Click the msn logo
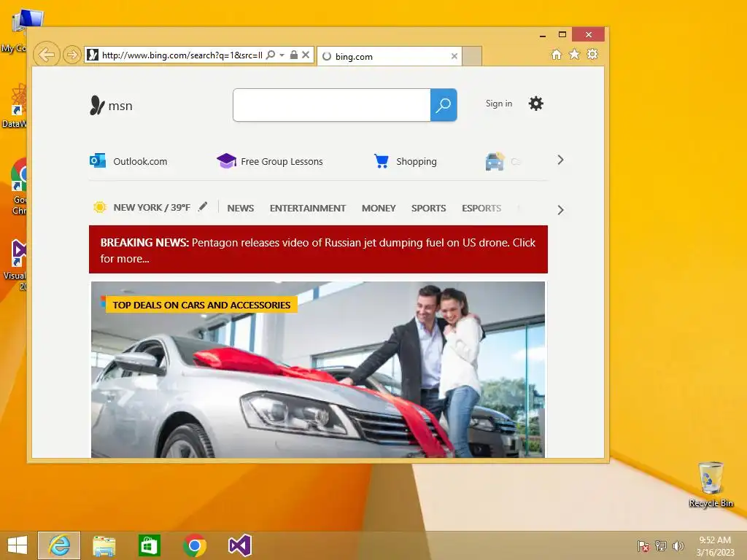This screenshot has width=747, height=560. 111,105
